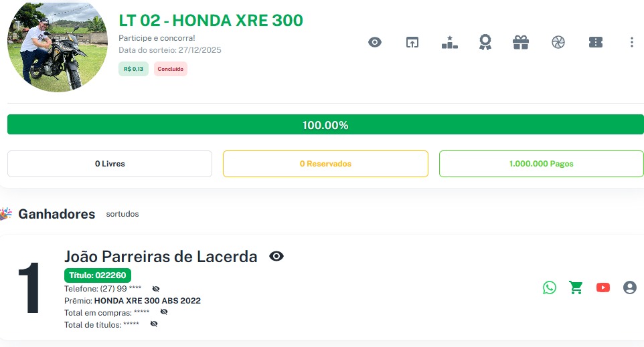Open the ranking podium icon
The height and width of the screenshot is (347, 644).
point(449,42)
